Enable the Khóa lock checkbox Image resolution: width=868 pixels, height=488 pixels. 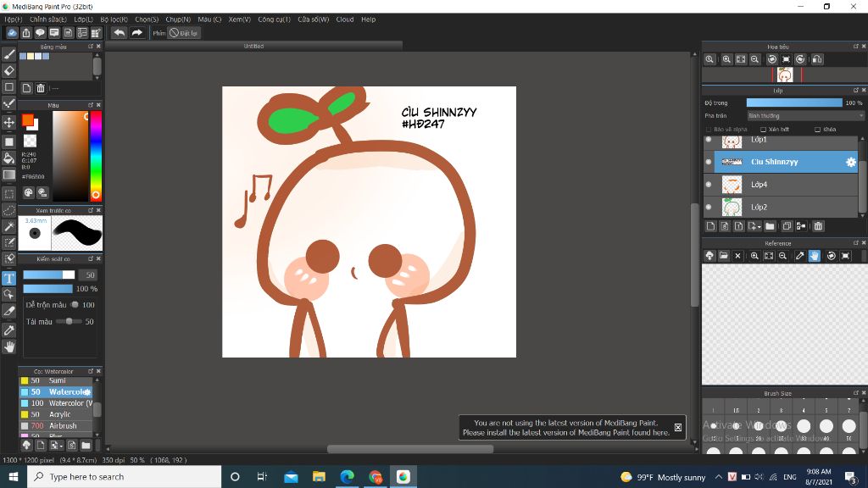(x=818, y=130)
